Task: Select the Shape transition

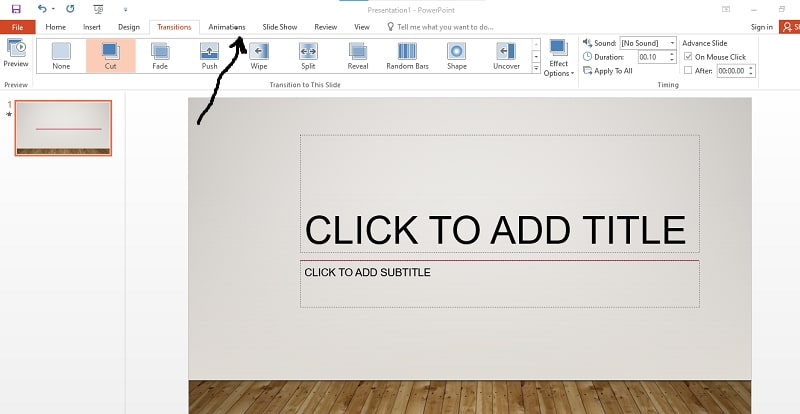Action: [x=456, y=56]
